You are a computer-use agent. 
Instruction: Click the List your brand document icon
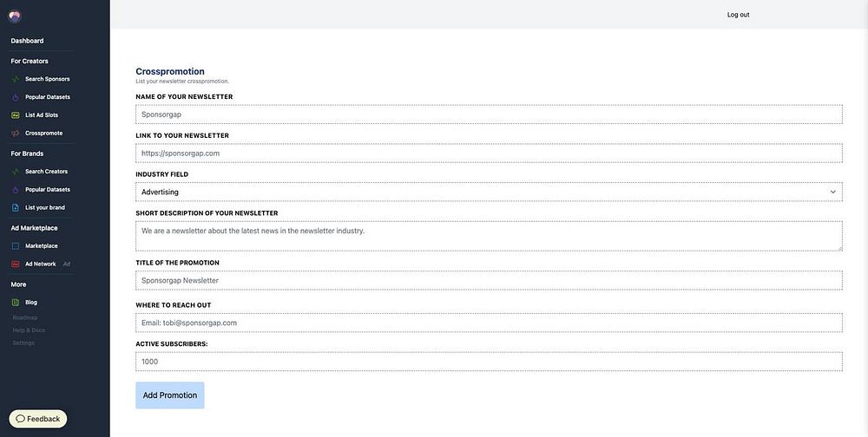pos(16,208)
